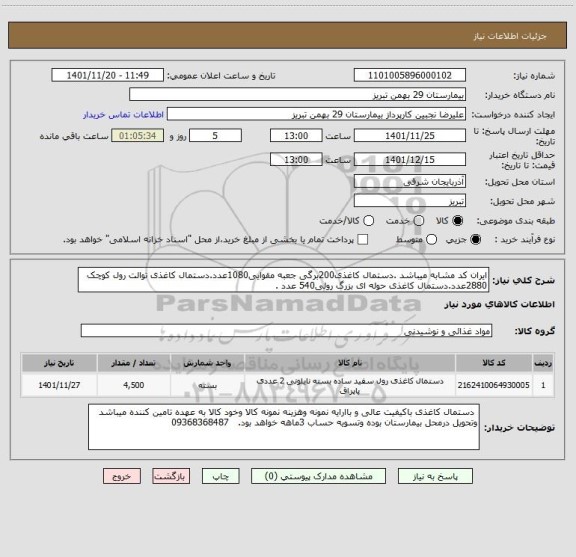
Task: Click the buyer name field بیمارستان 29 بهمن تبریز
Action: (x=298, y=95)
